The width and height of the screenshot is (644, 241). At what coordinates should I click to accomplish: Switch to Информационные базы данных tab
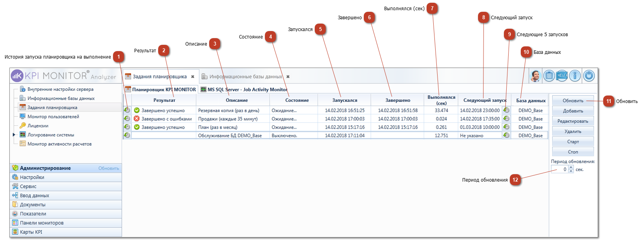pyautogui.click(x=246, y=76)
